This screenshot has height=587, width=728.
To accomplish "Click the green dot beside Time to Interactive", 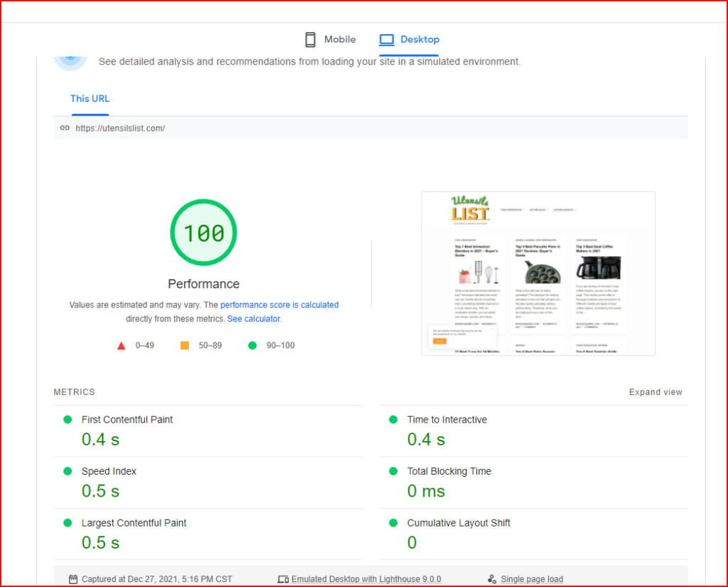I will pos(393,420).
